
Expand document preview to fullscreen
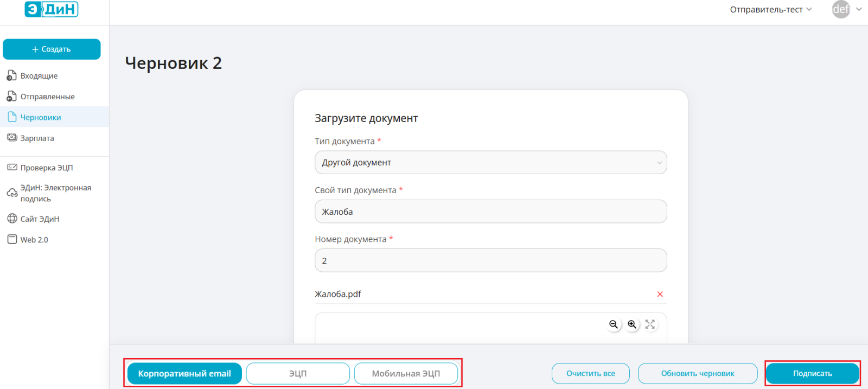click(650, 324)
